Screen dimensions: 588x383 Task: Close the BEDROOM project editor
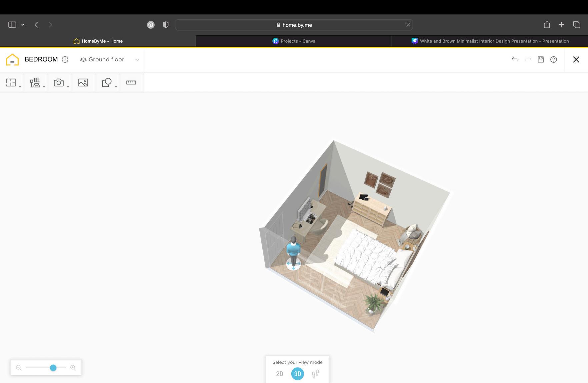coord(576,59)
